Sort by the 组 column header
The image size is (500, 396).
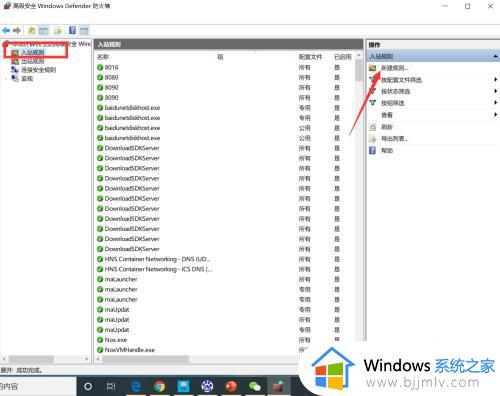[x=220, y=57]
